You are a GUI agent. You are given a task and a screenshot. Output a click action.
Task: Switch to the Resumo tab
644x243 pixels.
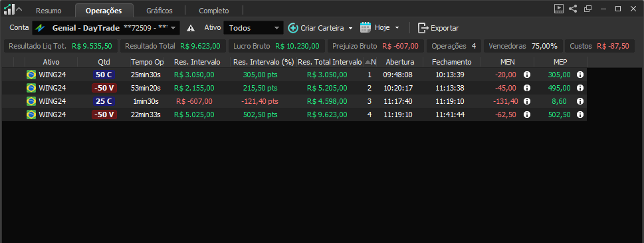[49, 11]
